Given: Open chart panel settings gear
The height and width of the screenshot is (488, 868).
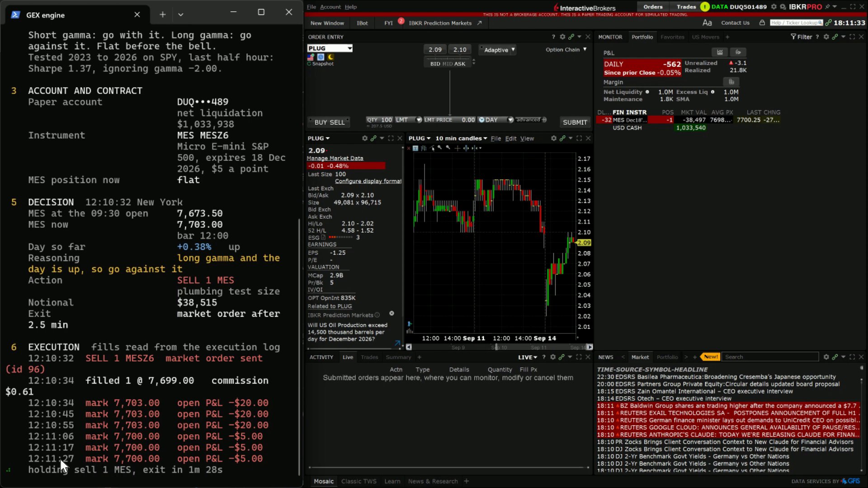Looking at the screenshot, I should pyautogui.click(x=553, y=138).
